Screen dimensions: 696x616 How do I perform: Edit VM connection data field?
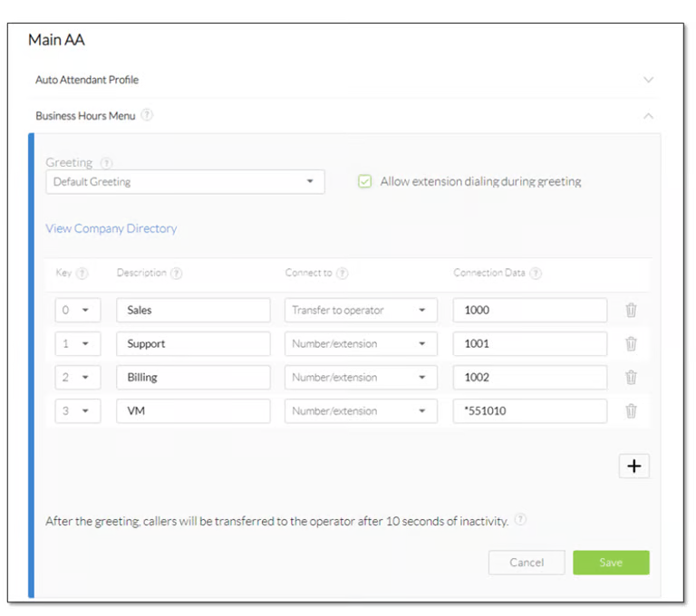click(529, 410)
